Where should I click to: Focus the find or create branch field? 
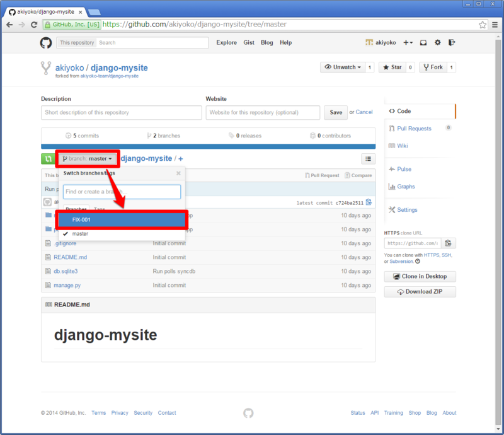(x=122, y=192)
